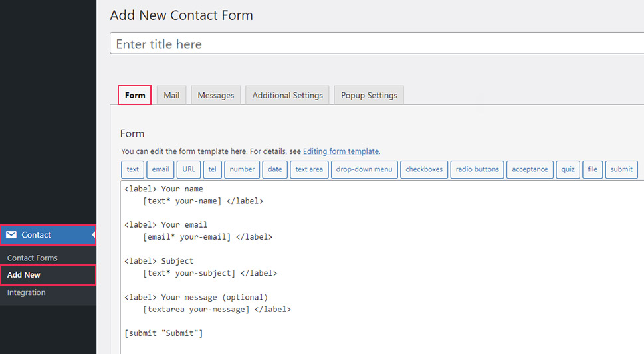Go to Additional Settings tab

pyautogui.click(x=287, y=95)
